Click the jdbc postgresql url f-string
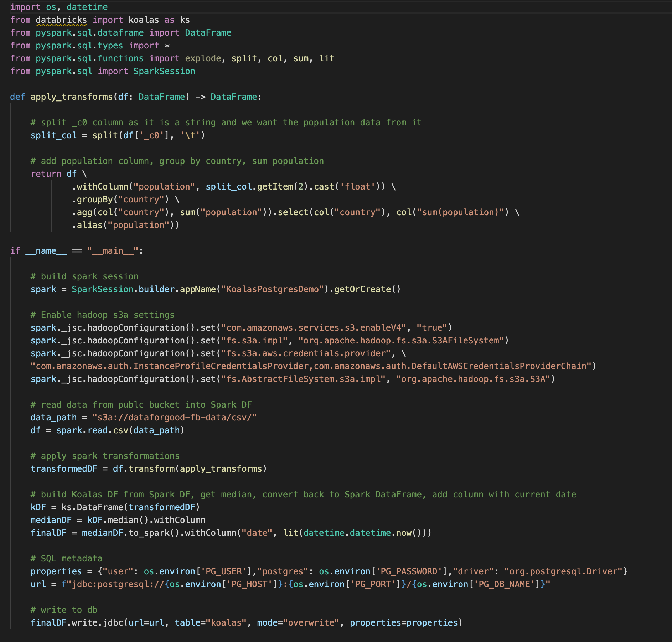The width and height of the screenshot is (672, 642). [306, 584]
